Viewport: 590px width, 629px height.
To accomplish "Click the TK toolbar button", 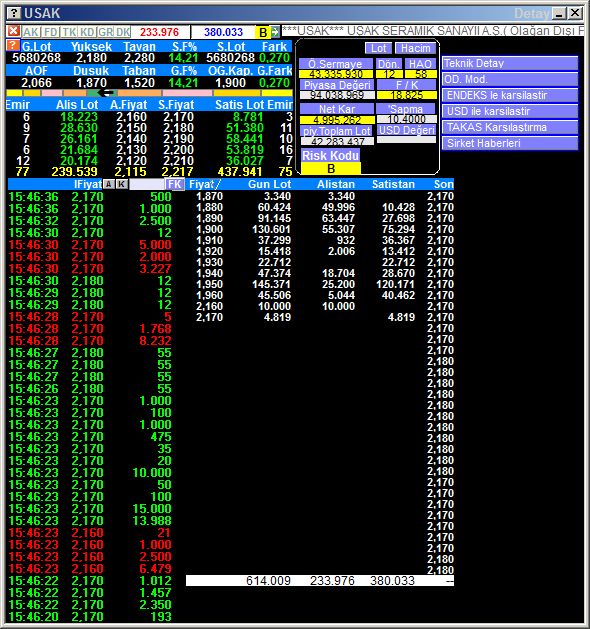I will click(x=69, y=32).
